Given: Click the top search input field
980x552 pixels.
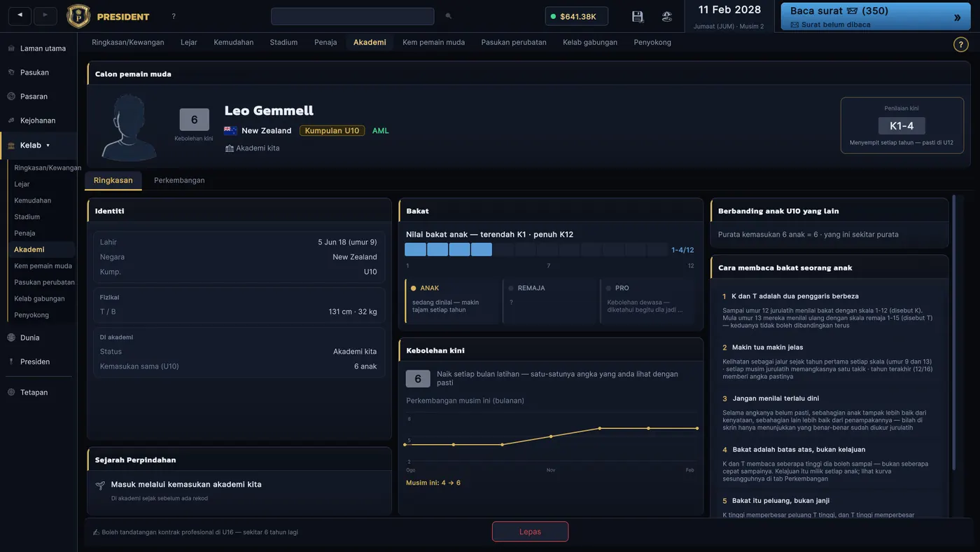Looking at the screenshot, I should tap(352, 16).
